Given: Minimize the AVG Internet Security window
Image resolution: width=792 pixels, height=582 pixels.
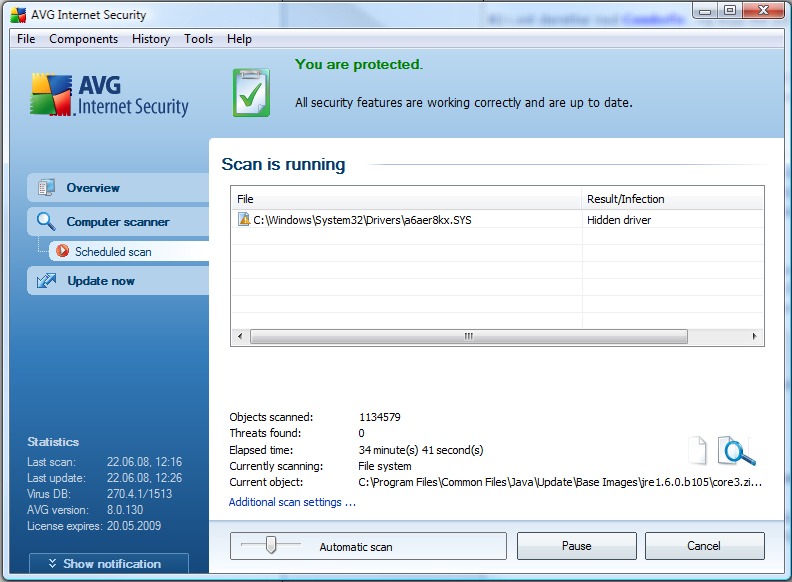Looking at the screenshot, I should pos(705,11).
